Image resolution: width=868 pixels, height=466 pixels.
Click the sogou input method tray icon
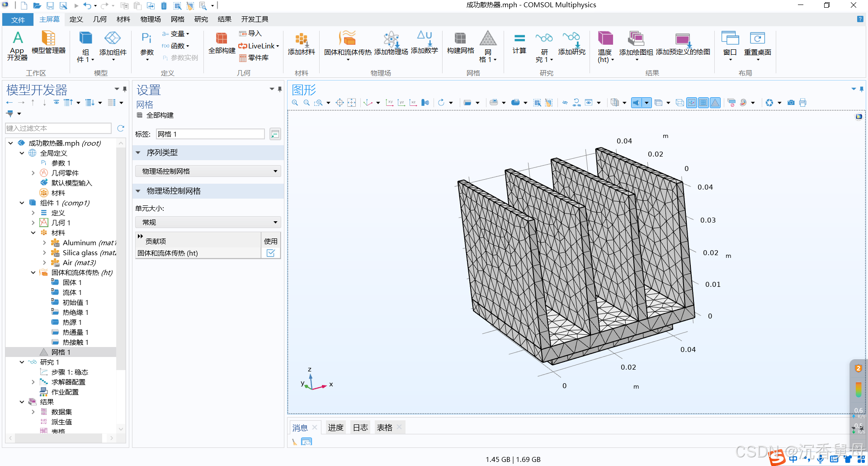pyautogui.click(x=777, y=457)
